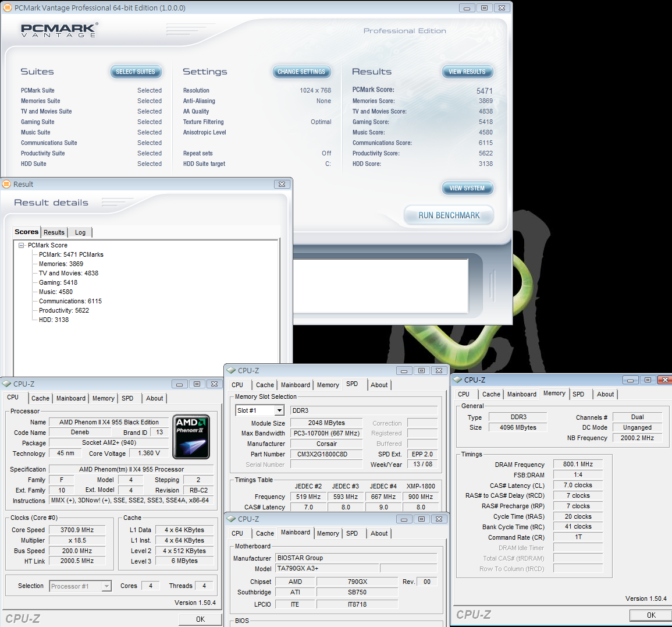
Task: Click the CAS# Latency '7.0 clocks' value
Action: 578,485
